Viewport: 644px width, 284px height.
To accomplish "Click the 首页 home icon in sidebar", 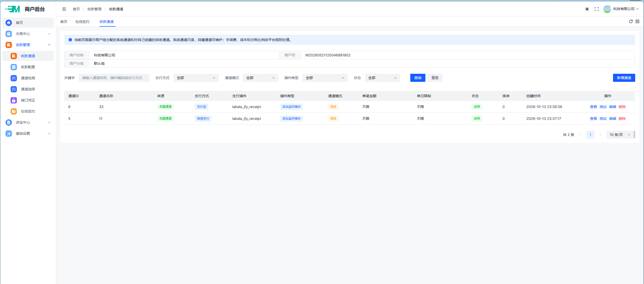I will point(9,23).
